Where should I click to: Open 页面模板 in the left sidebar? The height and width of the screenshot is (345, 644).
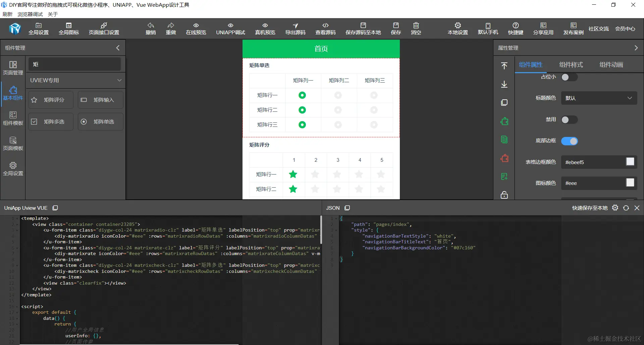click(13, 143)
